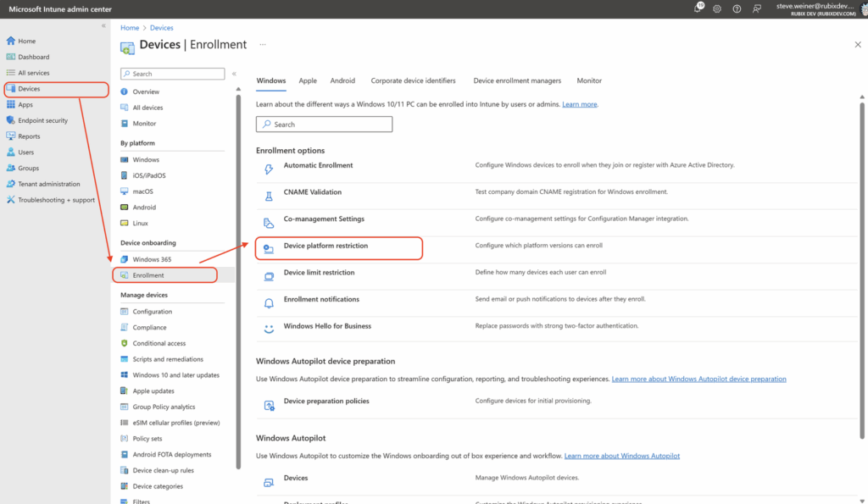Open Android FOTA deployments menu item
Image resolution: width=868 pixels, height=504 pixels.
coord(171,454)
